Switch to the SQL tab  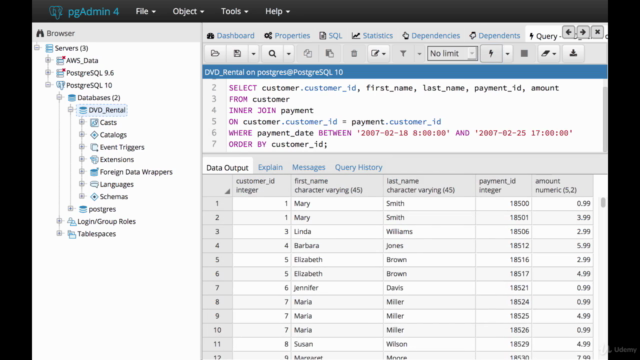(x=331, y=36)
